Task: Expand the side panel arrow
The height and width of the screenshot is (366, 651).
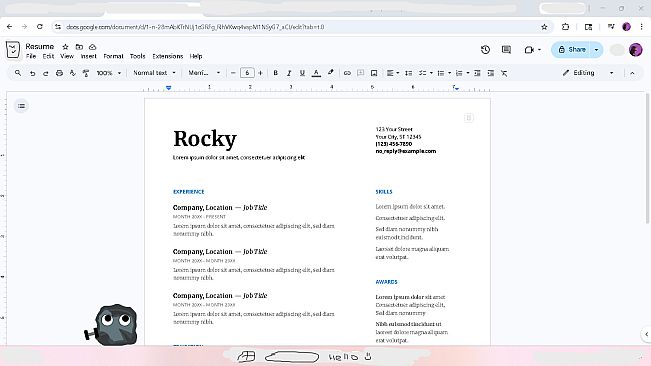Action: 646,334
